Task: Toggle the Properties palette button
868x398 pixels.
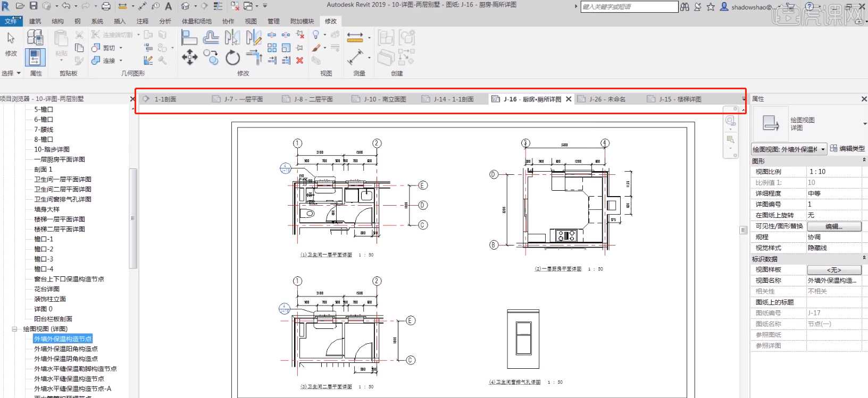Action: pos(35,57)
